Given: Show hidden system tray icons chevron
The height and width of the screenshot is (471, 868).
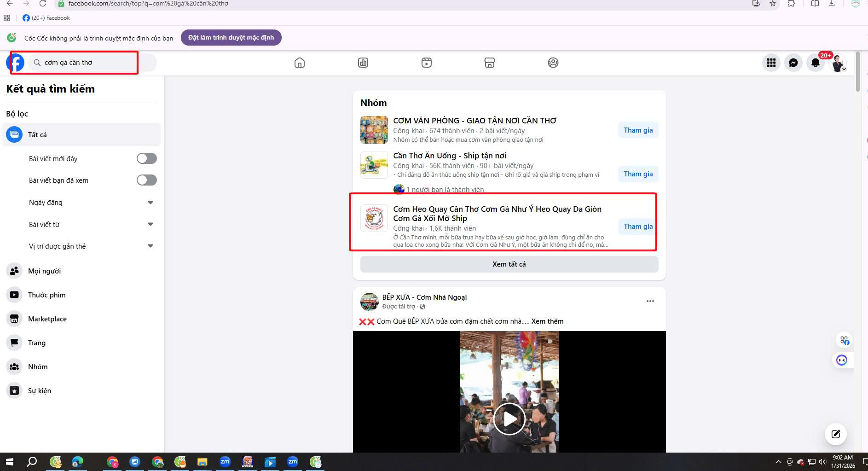Looking at the screenshot, I should [779, 462].
